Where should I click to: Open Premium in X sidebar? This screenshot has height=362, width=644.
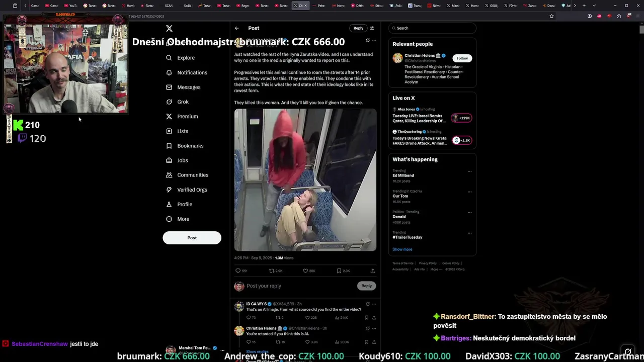(182, 116)
